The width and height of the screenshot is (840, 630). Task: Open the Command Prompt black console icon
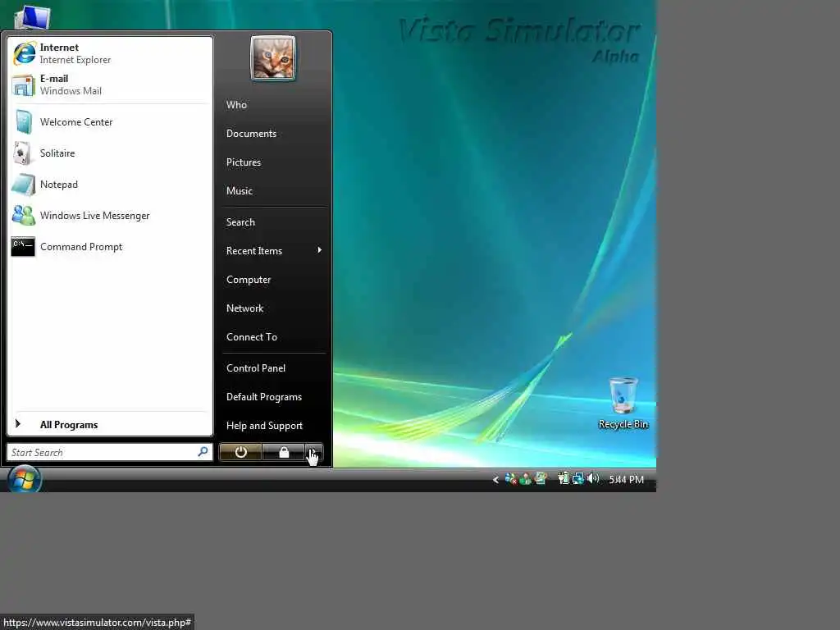click(x=23, y=246)
